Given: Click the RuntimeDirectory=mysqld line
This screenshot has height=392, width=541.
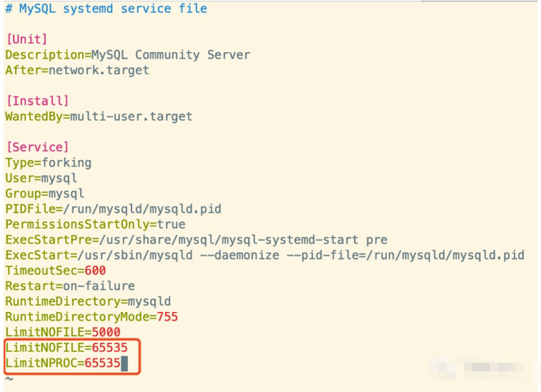Looking at the screenshot, I should (88, 301).
